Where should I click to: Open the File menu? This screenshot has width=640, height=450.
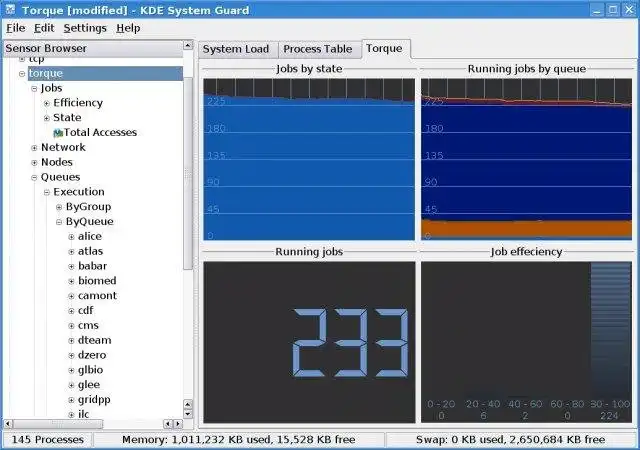pyautogui.click(x=16, y=28)
